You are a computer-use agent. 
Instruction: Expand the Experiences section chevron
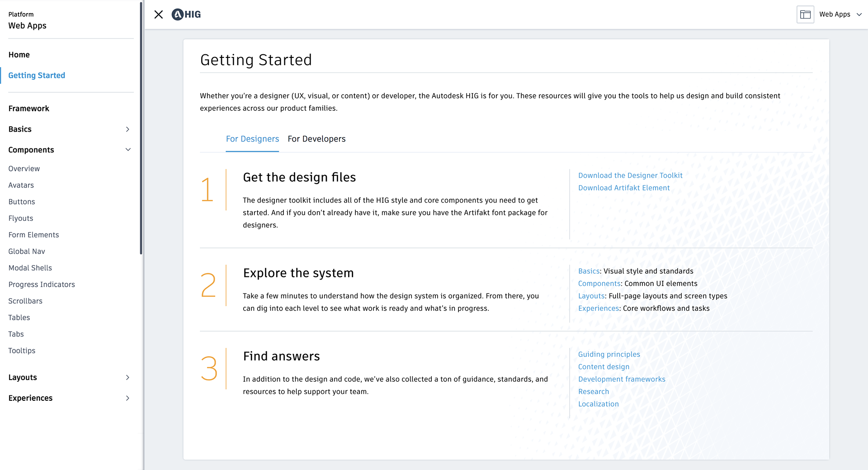[127, 398]
